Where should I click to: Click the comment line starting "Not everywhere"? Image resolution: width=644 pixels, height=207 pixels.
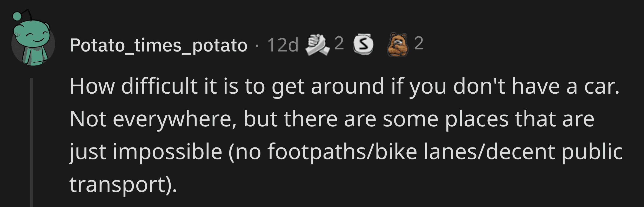(332, 119)
